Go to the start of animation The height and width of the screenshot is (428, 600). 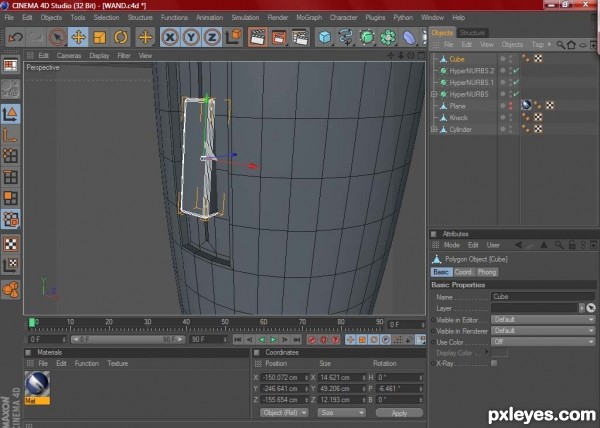coord(238,340)
